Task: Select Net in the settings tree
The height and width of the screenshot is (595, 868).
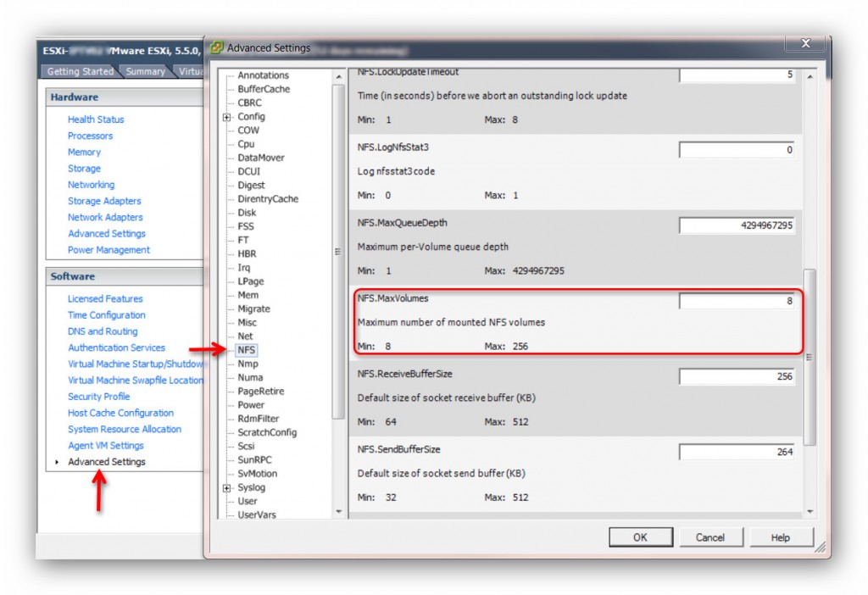Action: 245,336
